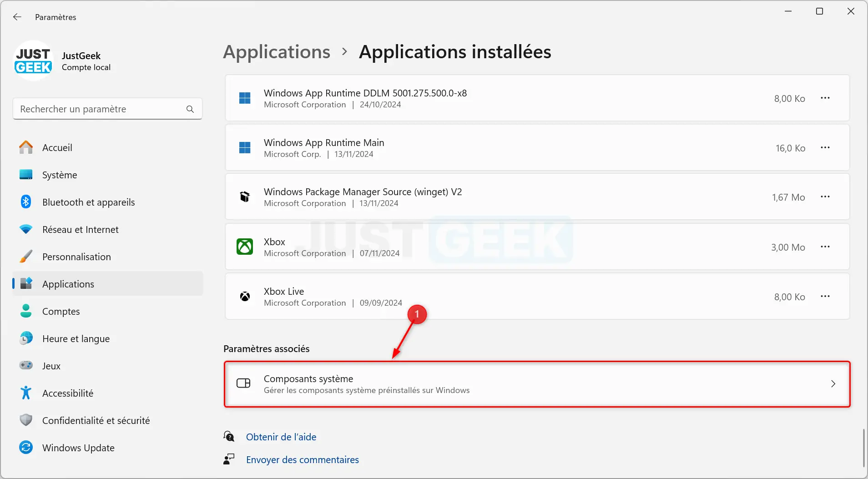Open Composants système settings entry
The image size is (868, 479).
point(537,384)
